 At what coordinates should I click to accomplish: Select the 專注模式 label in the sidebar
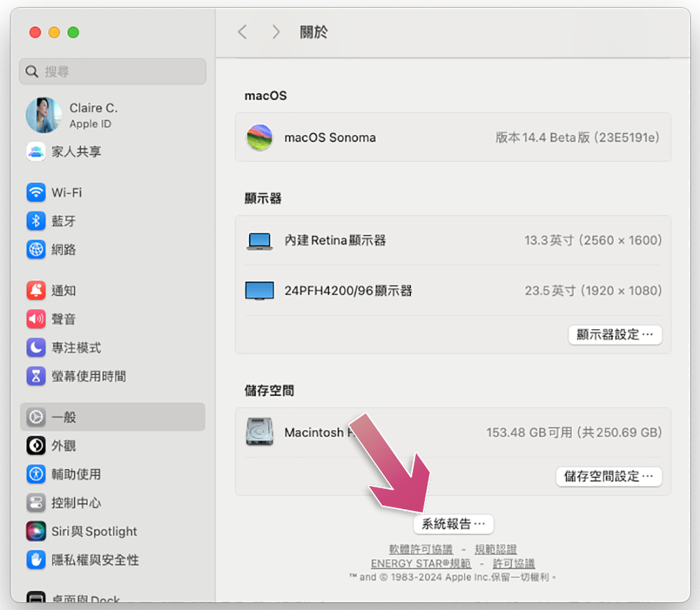tap(76, 347)
